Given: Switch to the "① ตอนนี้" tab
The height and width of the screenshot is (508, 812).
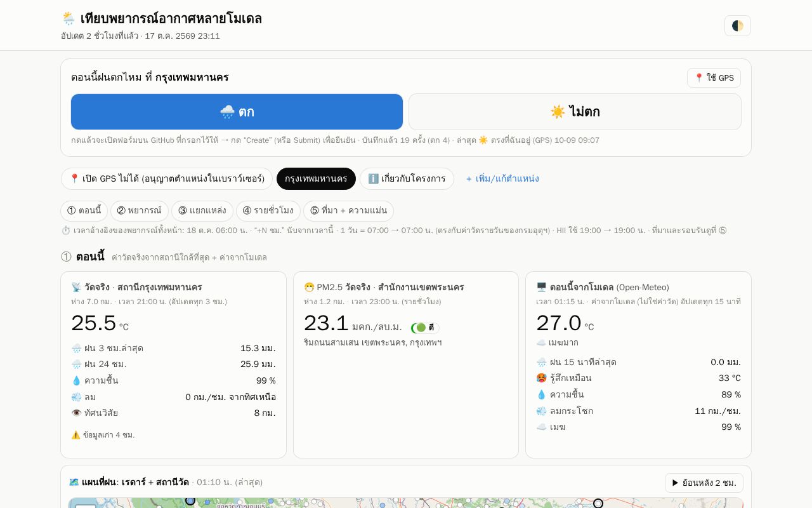Looking at the screenshot, I should coord(84,211).
